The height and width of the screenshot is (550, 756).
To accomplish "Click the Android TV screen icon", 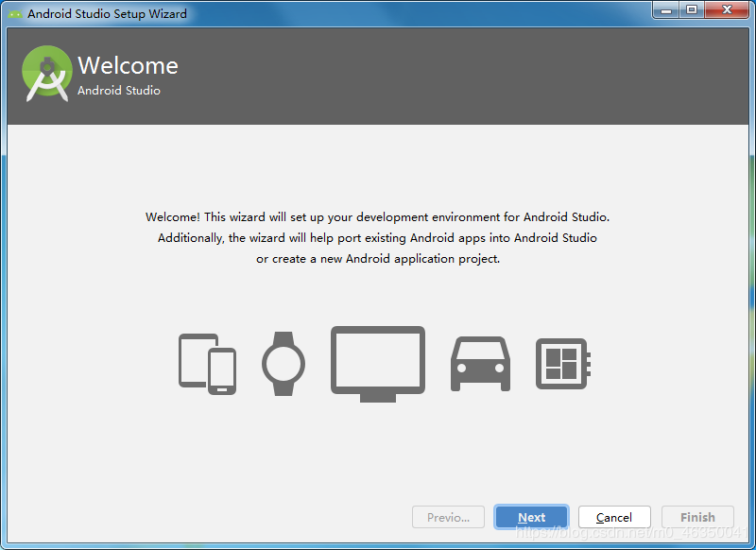I will (377, 362).
